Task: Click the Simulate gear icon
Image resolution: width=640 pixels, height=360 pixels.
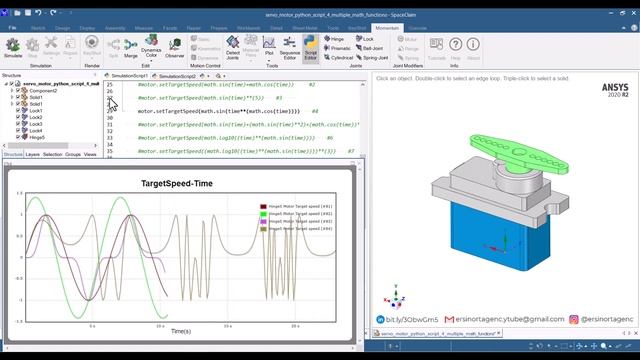Action: click(13, 45)
